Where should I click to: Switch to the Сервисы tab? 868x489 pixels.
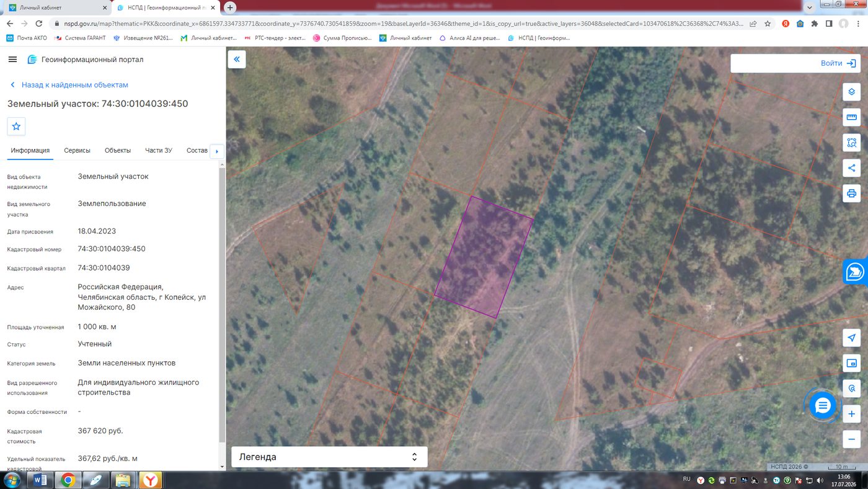click(x=77, y=150)
